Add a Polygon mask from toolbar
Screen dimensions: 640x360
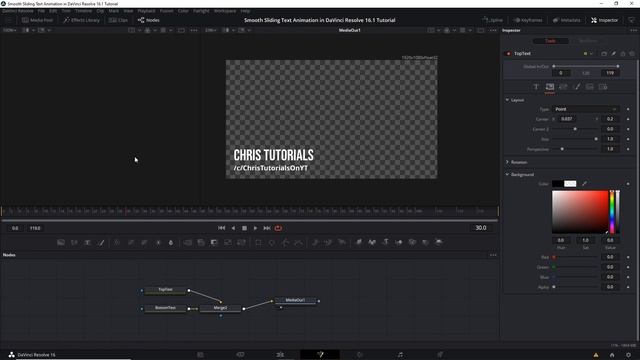(285, 242)
